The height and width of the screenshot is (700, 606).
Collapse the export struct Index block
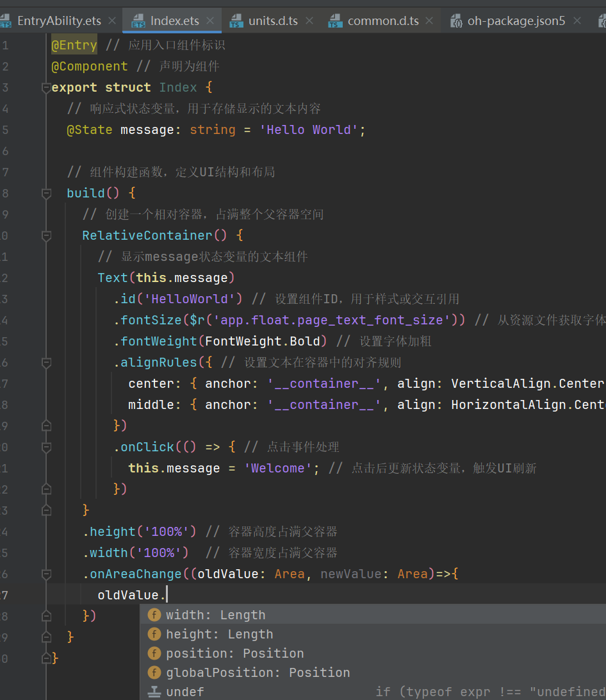click(46, 88)
